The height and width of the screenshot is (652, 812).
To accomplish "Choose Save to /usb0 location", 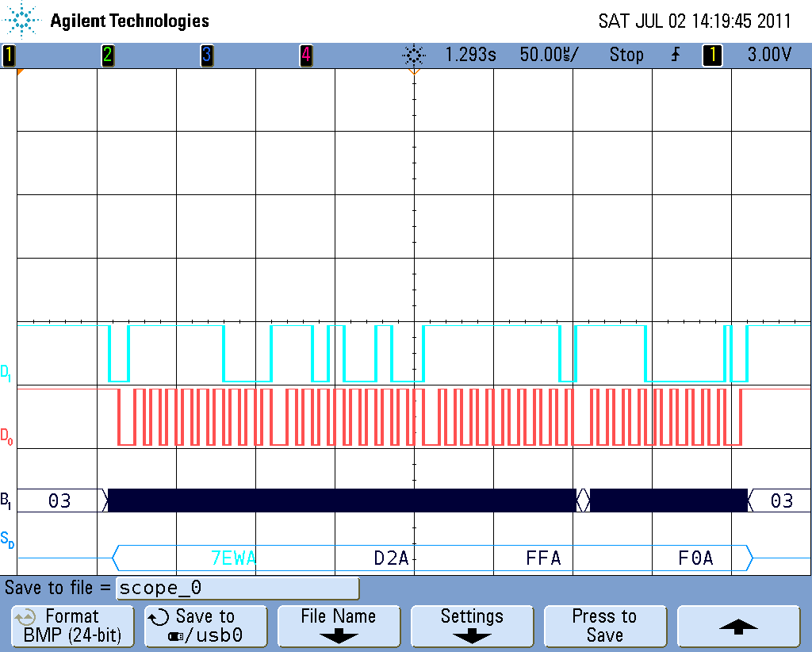I will tap(205, 626).
